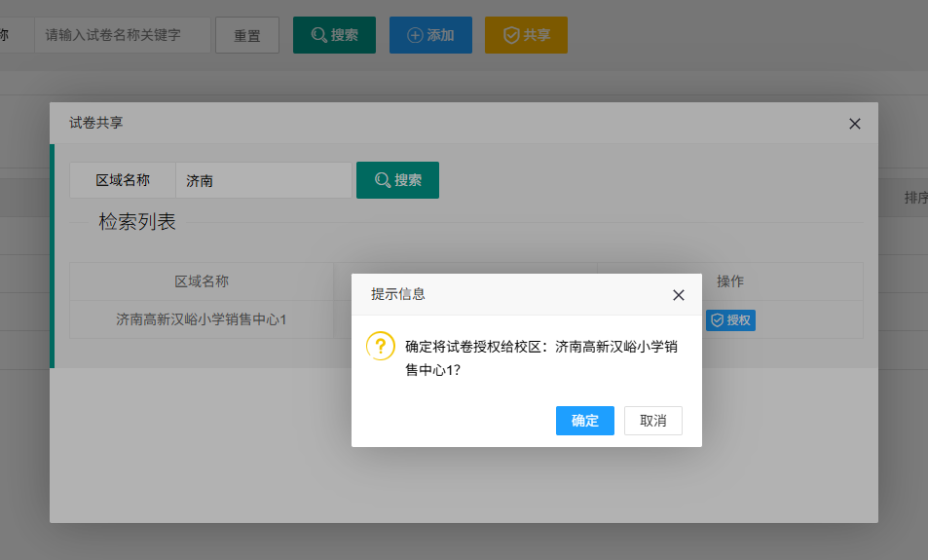Cancel authorization with 取消 button

tap(653, 421)
